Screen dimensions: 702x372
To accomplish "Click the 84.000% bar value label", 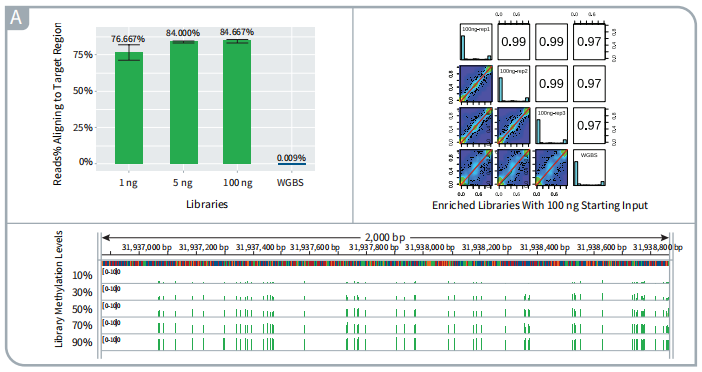I will [x=183, y=33].
